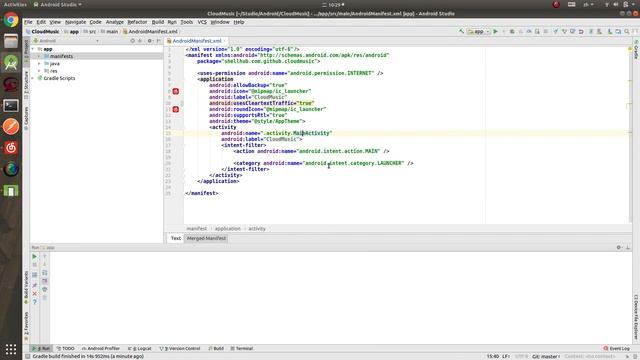Viewport: 640px width, 360px height.
Task: Toggle the Favorites side tab
Action: (x=26, y=327)
